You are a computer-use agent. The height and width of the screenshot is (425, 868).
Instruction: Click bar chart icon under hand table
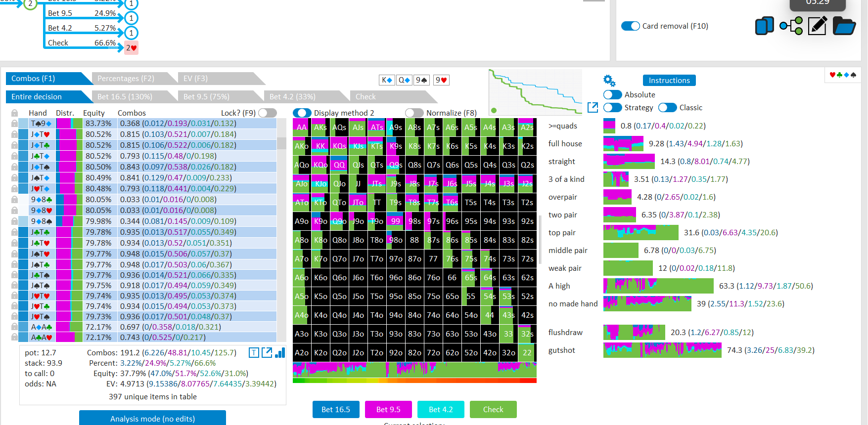[x=280, y=352]
